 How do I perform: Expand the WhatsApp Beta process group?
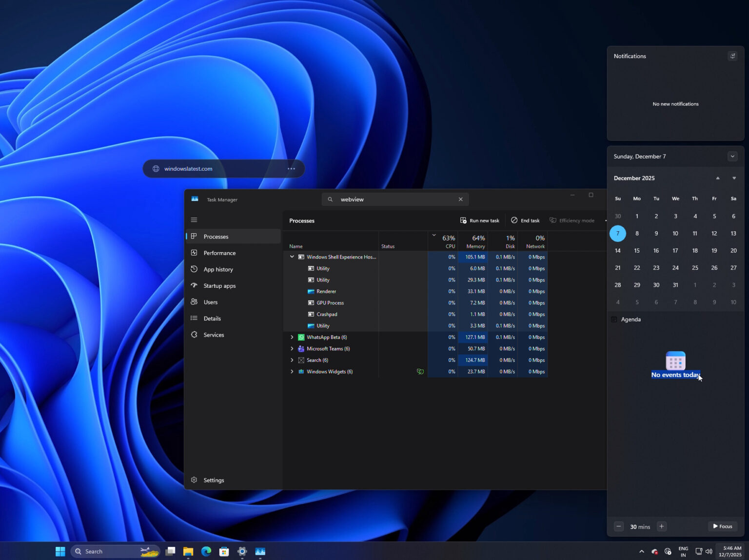click(292, 337)
